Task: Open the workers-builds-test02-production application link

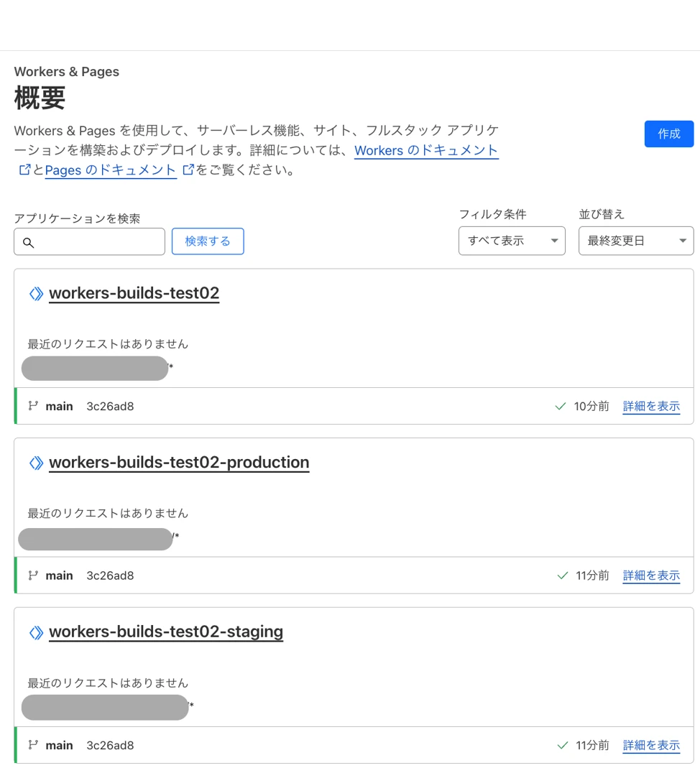Action: point(179,463)
